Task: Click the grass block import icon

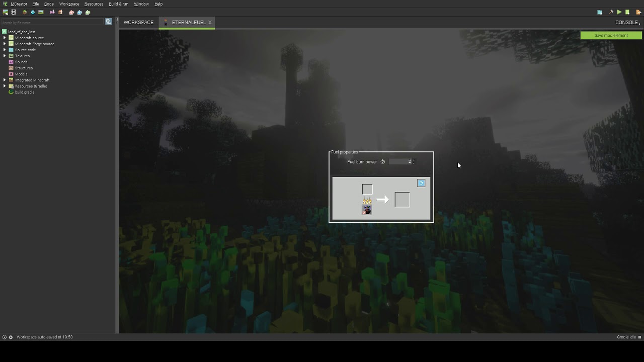Action: click(x=25, y=12)
